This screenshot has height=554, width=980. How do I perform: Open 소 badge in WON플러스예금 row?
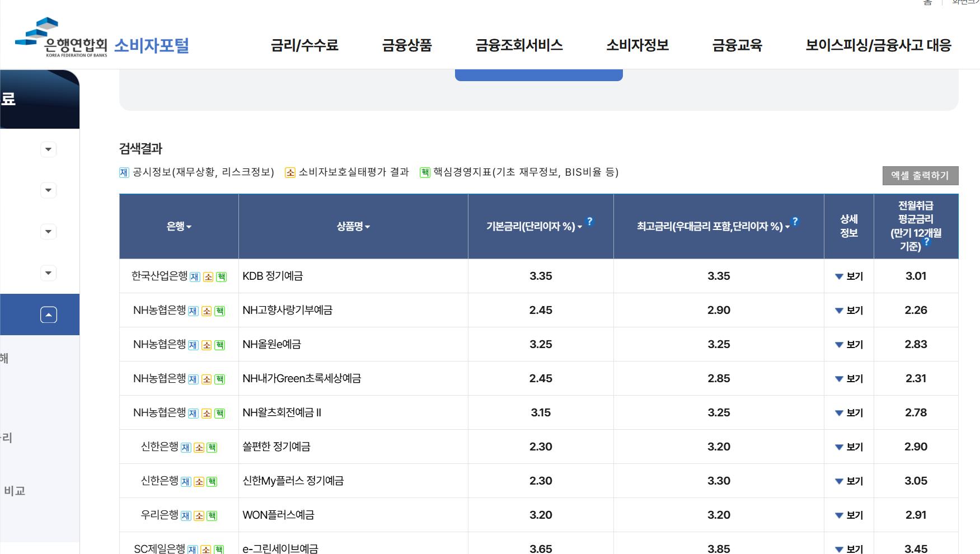point(199,516)
